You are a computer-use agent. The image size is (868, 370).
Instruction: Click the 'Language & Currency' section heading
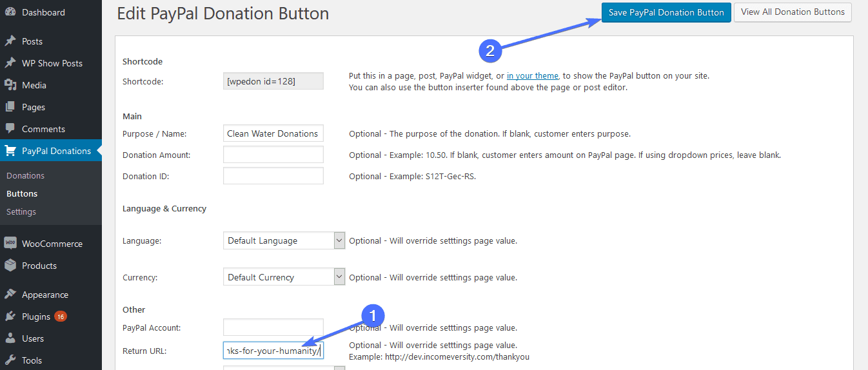pos(164,209)
